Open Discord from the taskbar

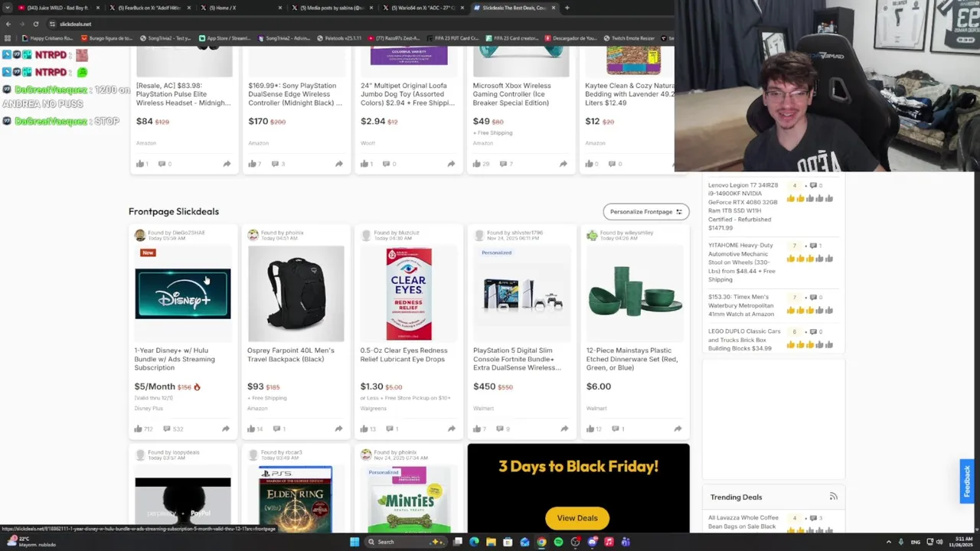pyautogui.click(x=592, y=542)
